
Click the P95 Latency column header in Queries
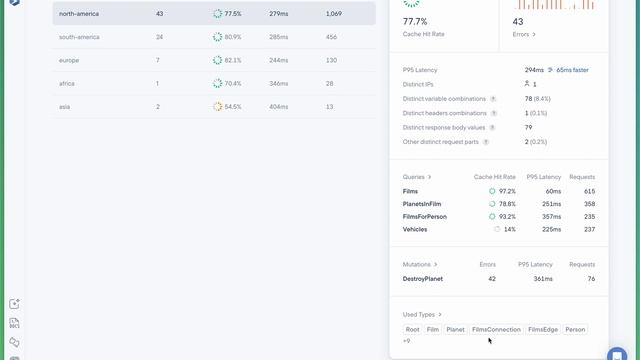(544, 177)
